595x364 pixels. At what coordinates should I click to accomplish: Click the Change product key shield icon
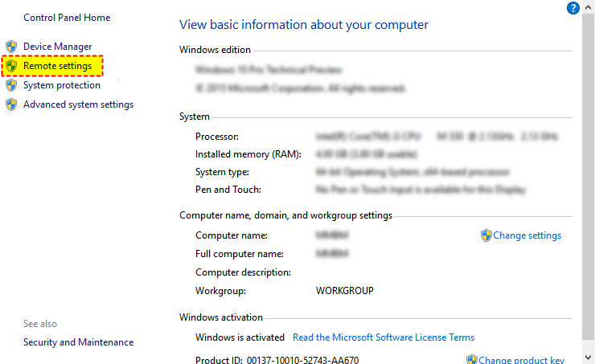click(472, 359)
